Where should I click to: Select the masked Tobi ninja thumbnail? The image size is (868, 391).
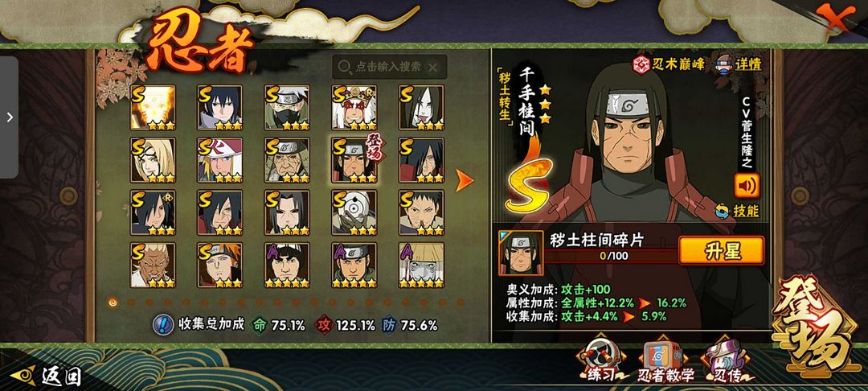click(x=354, y=212)
